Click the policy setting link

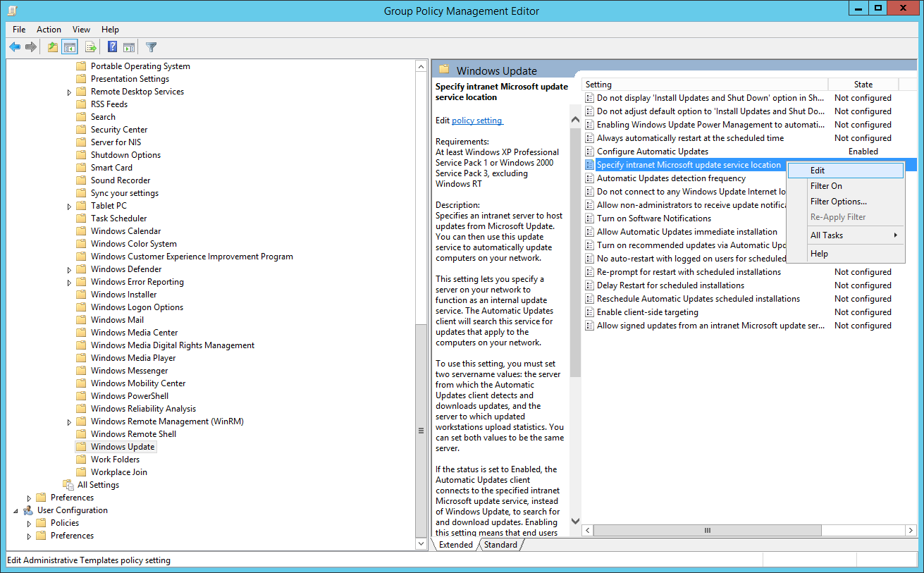coord(477,121)
